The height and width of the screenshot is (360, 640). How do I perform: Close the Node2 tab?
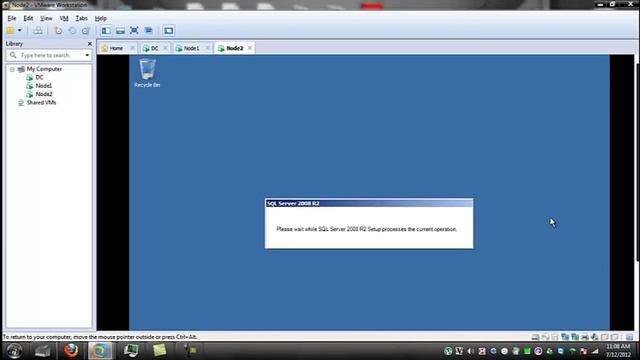point(250,48)
